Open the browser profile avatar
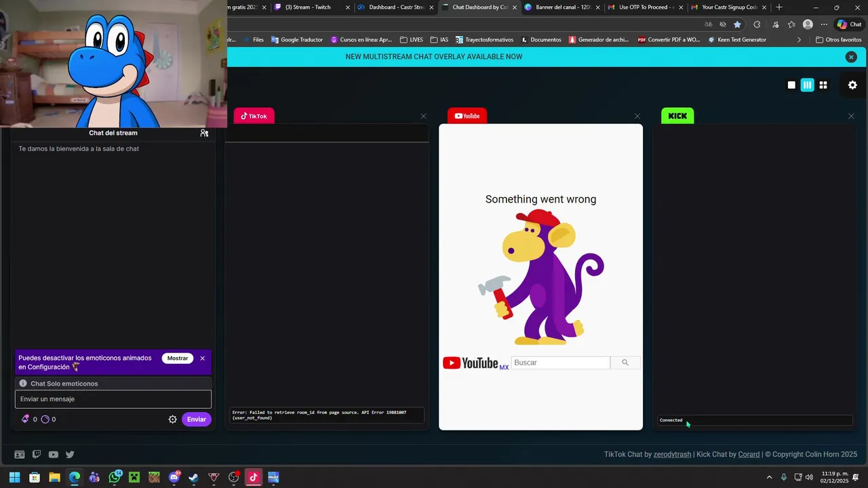The image size is (868, 488). coord(808,24)
